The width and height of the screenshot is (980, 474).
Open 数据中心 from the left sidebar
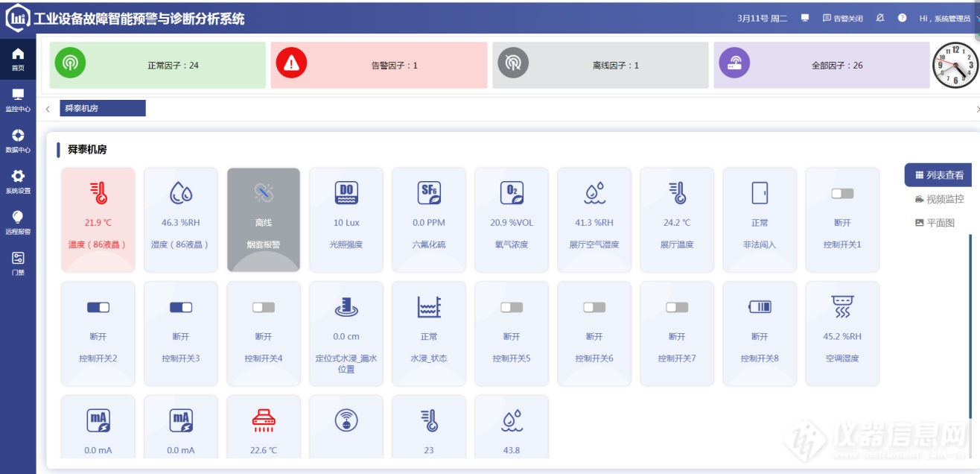coord(18,136)
